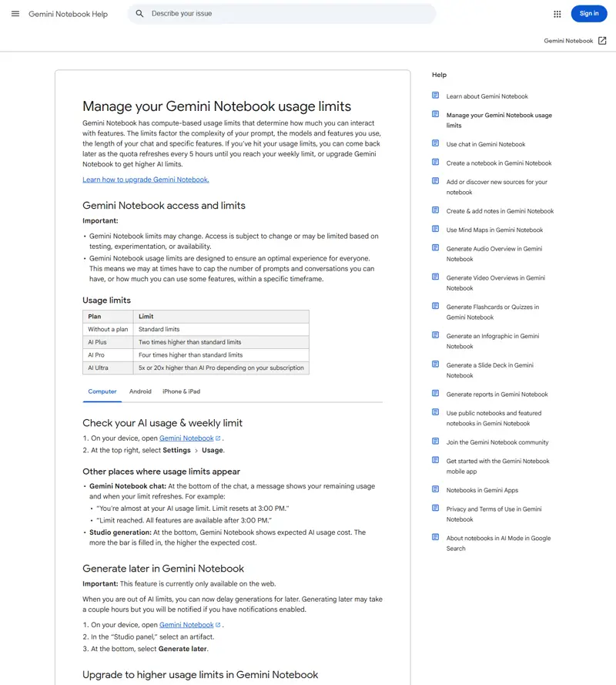Image resolution: width=616 pixels, height=685 pixels.
Task: Click article icon beside Create a notebook
Action: click(x=435, y=162)
